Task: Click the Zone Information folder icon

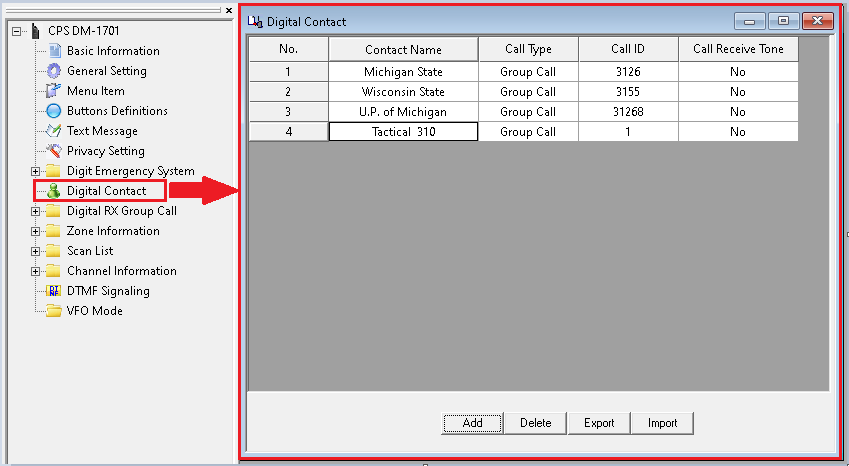Action: pos(53,231)
